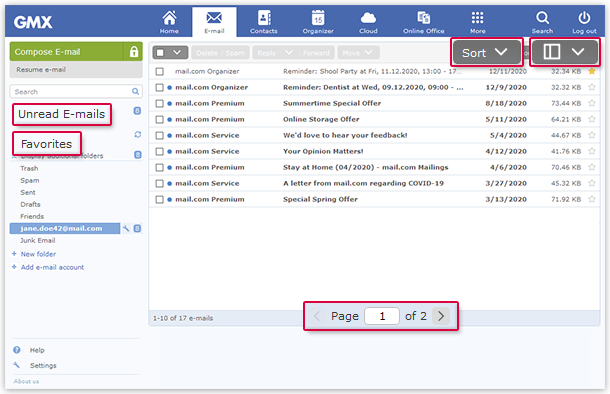Screen dimensions: 610x394
Task: Star the Your Opinion Matters email
Action: (592, 151)
